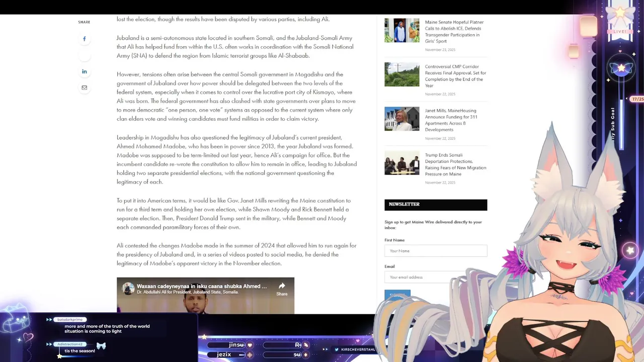Screen dimensions: 644x362
Task: Share article via email envelope icon
Action: tap(84, 87)
